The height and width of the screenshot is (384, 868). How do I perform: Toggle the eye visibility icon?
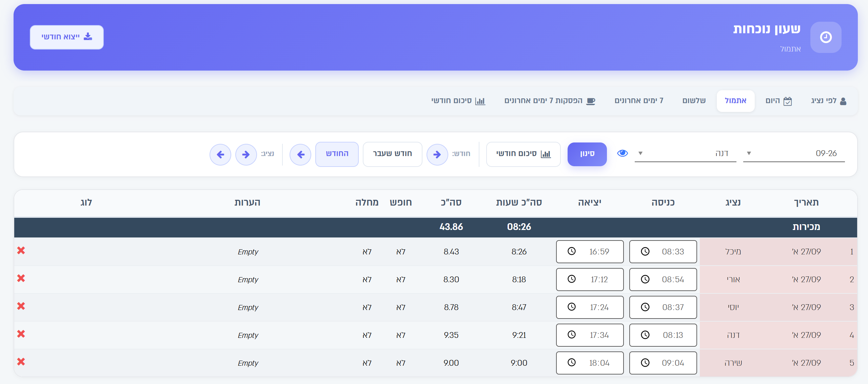click(x=622, y=153)
